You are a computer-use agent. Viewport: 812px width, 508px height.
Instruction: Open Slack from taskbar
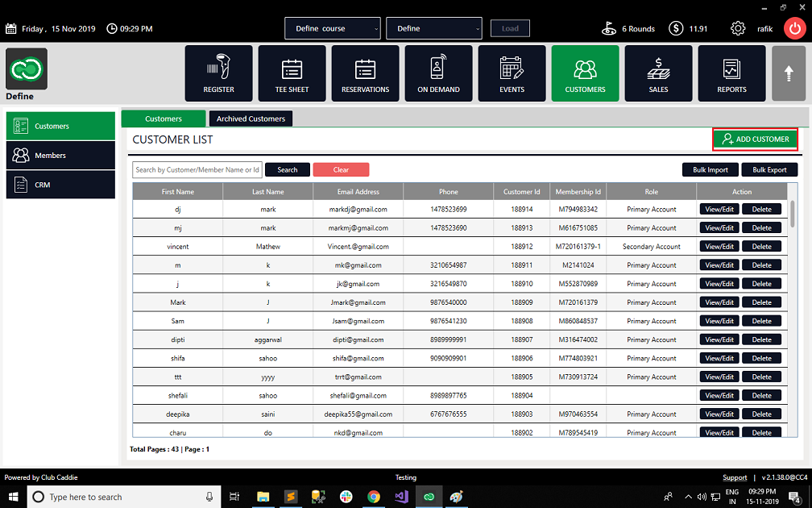(346, 497)
